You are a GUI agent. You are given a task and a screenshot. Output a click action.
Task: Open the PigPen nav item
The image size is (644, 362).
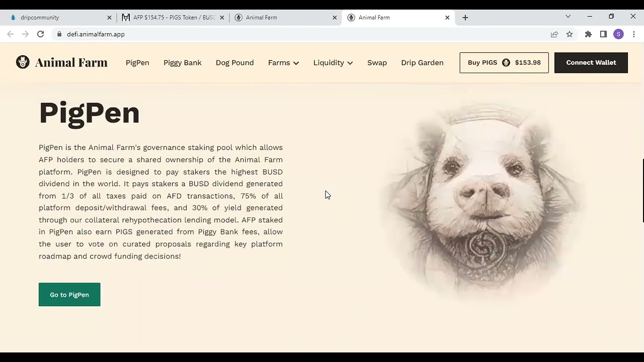tap(137, 63)
